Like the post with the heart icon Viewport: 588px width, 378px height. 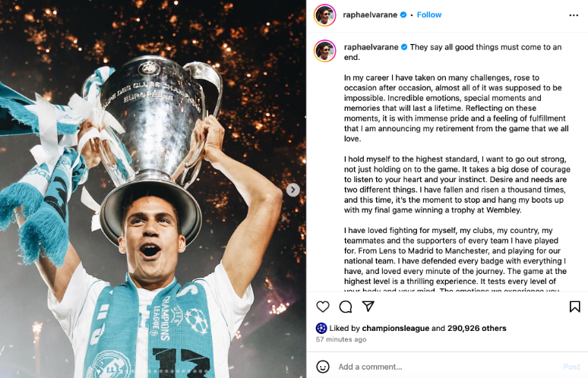click(323, 307)
